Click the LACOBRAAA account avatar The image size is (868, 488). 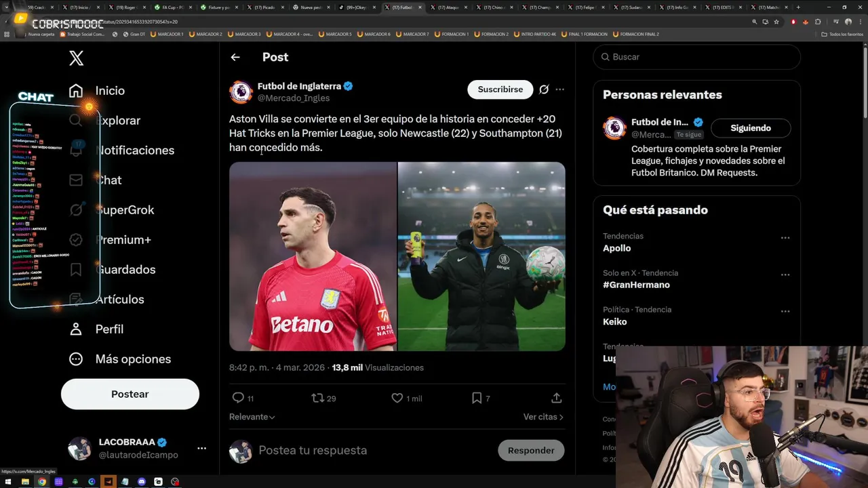80,448
